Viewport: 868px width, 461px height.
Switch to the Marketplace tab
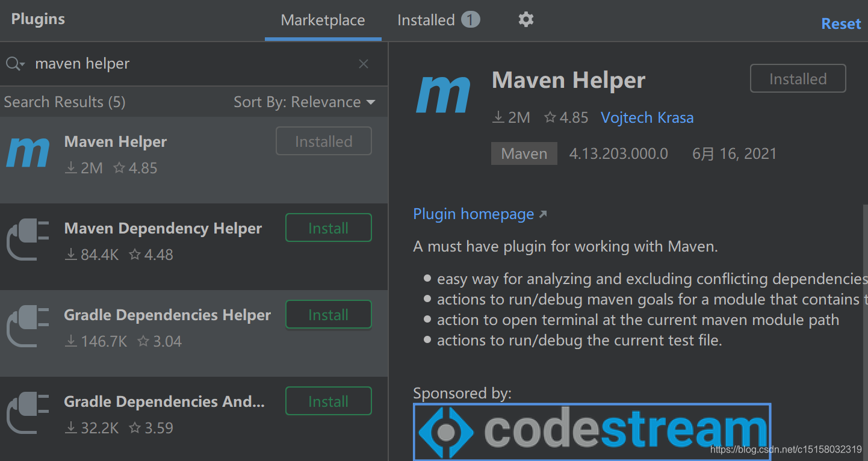(323, 20)
